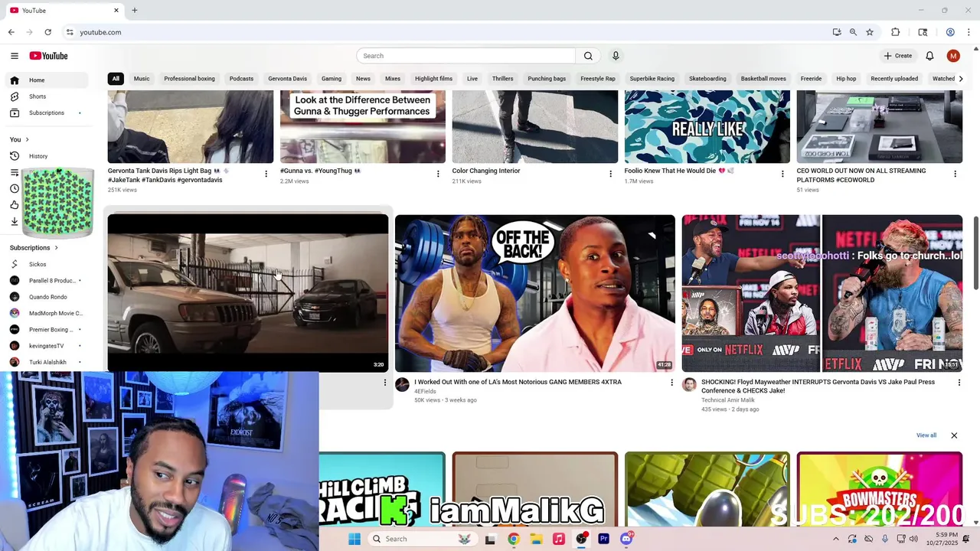Open Chrome from the taskbar
Image resolution: width=980 pixels, height=551 pixels.
tap(513, 539)
